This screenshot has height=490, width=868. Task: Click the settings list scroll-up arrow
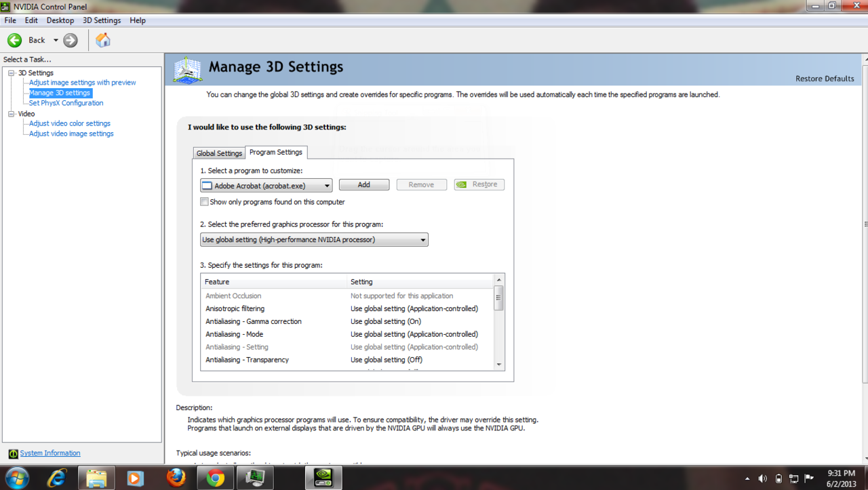(x=499, y=280)
